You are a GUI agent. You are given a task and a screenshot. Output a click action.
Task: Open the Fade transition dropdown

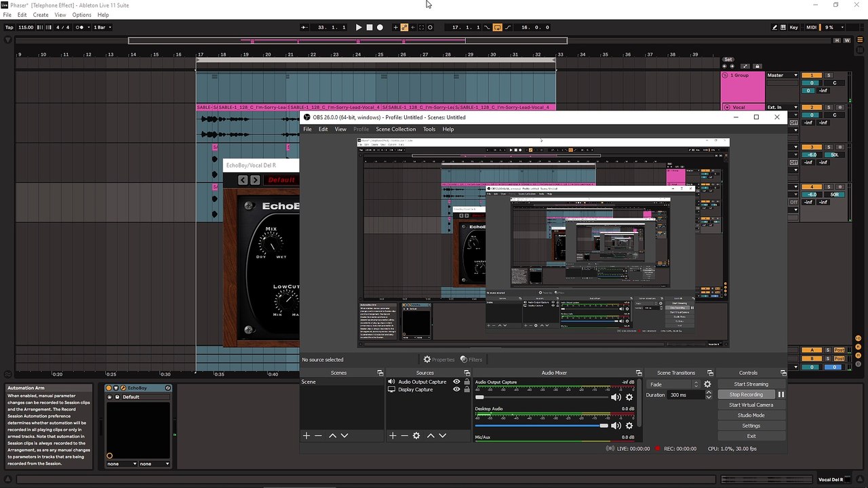click(x=673, y=384)
